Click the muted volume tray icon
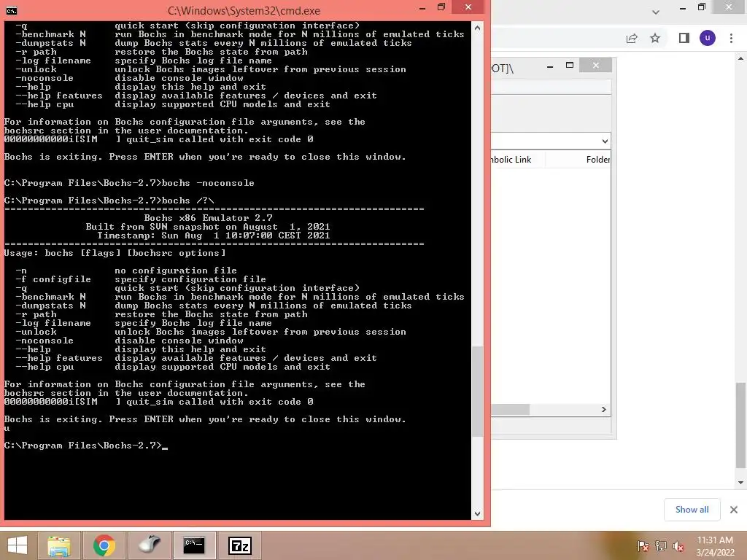Image resolution: width=747 pixels, height=560 pixels. pos(678,545)
